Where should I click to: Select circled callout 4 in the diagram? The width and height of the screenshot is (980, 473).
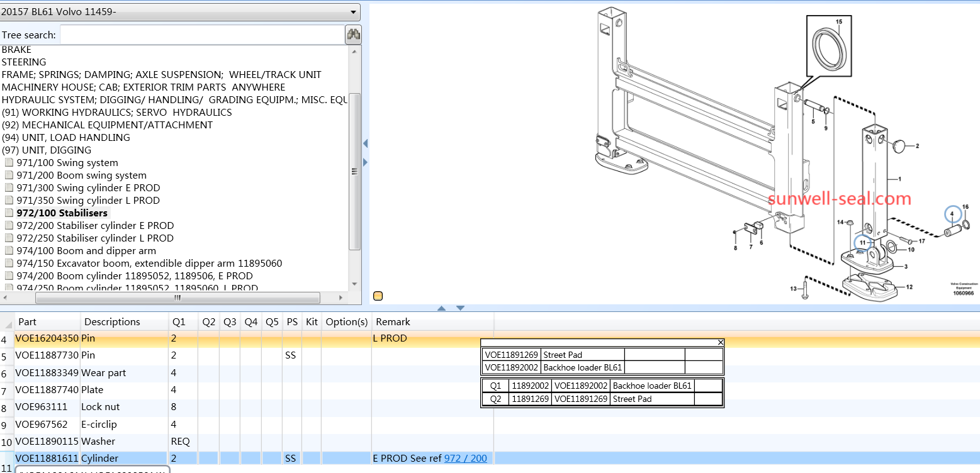click(x=953, y=215)
